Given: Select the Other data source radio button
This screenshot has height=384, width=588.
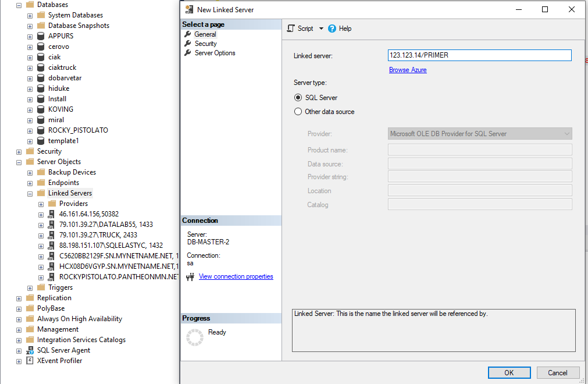Looking at the screenshot, I should click(298, 112).
